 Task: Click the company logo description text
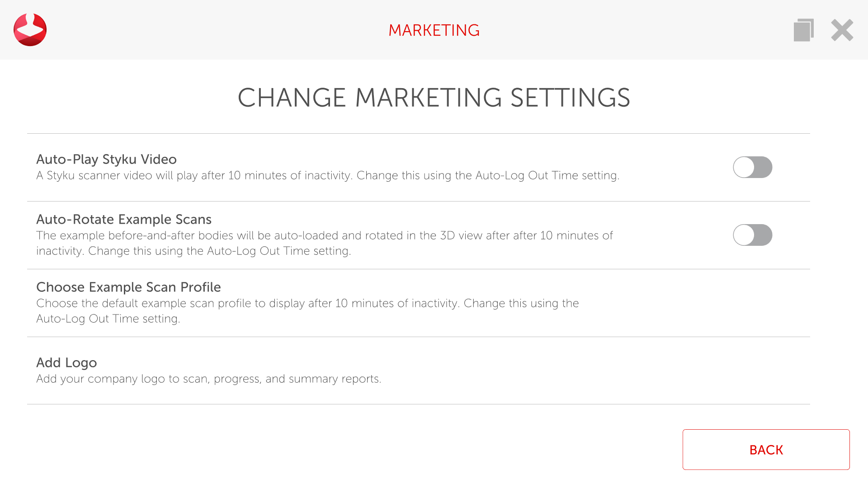point(209,379)
